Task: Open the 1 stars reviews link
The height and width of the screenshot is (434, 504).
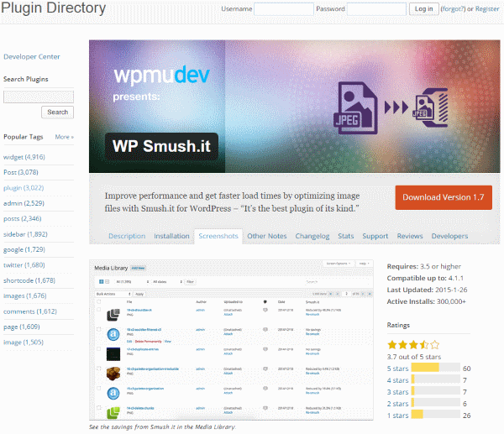Action: click(x=397, y=416)
